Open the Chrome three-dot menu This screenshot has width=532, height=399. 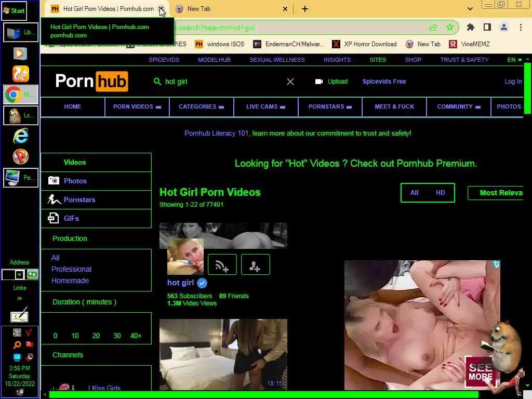(x=521, y=27)
